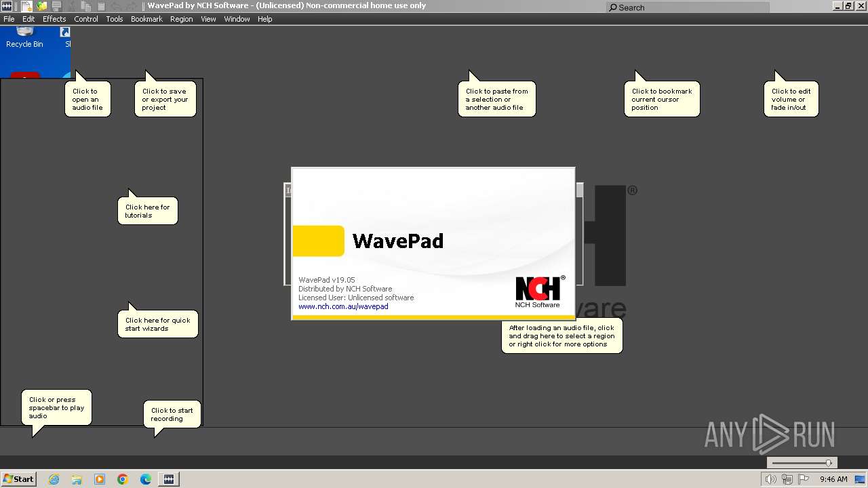This screenshot has width=868, height=488.
Task: Open the Edit menu
Action: coord(28,19)
